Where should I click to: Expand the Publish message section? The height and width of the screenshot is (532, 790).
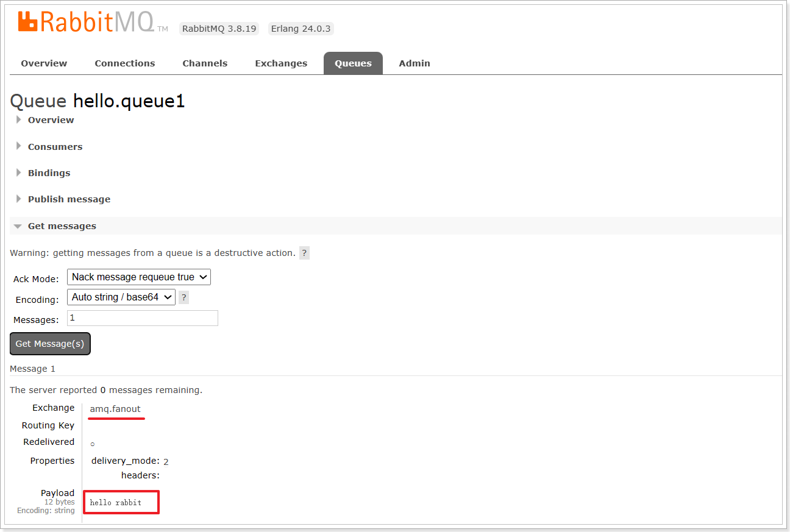[x=69, y=199]
